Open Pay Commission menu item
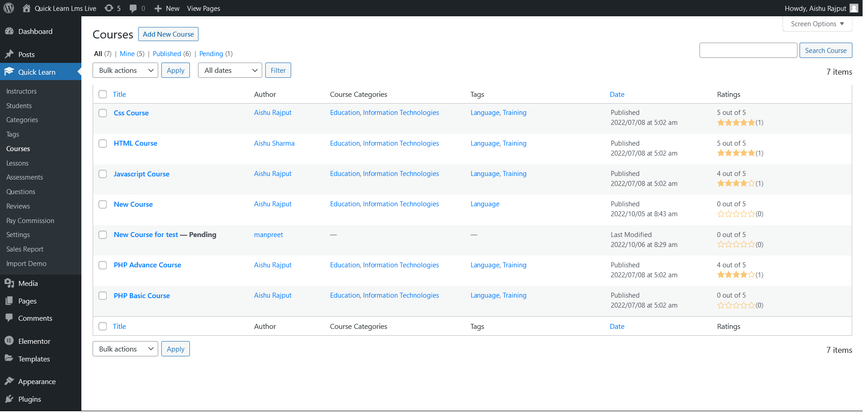This screenshot has height=413, width=868. coord(30,220)
